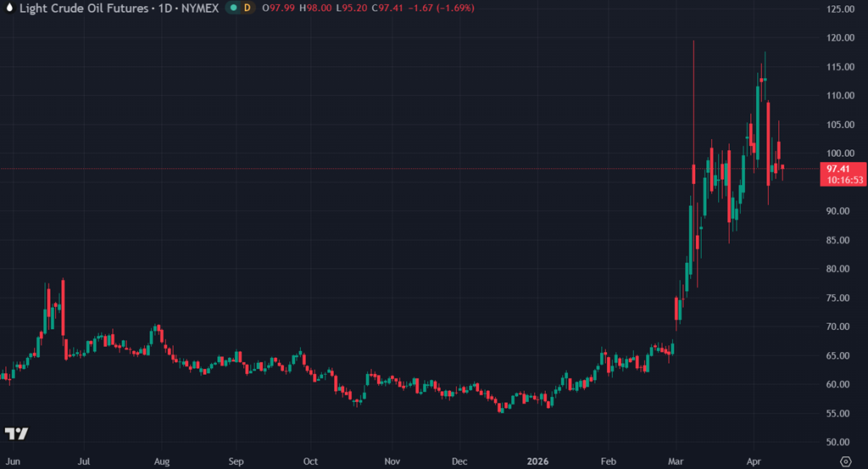Viewport: 868px width, 469px height.
Task: Click the oil drop symbol icon
Action: click(x=8, y=8)
